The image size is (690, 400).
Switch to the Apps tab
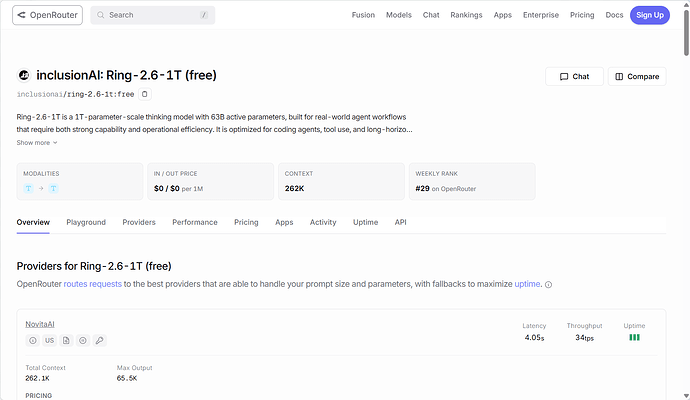284,222
